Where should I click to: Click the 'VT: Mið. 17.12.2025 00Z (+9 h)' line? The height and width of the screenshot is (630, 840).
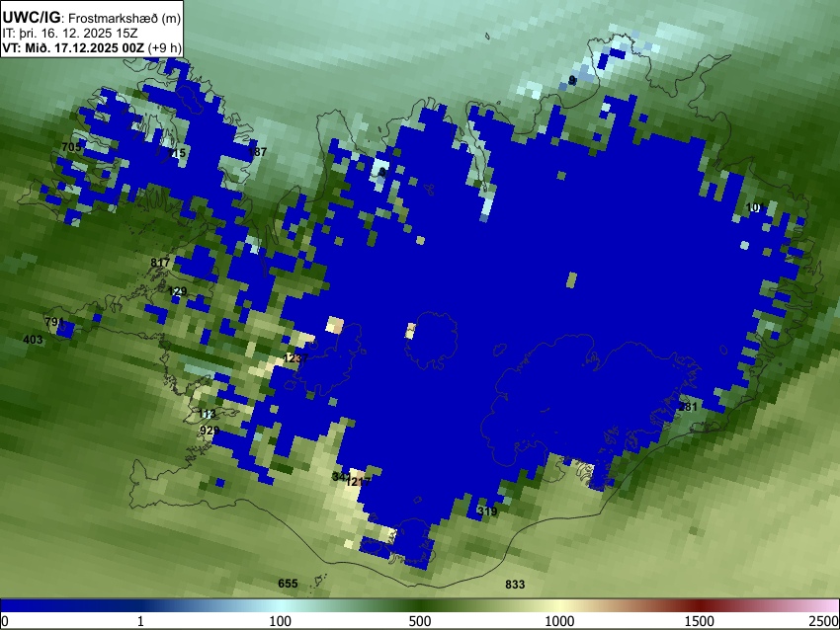tap(92, 47)
